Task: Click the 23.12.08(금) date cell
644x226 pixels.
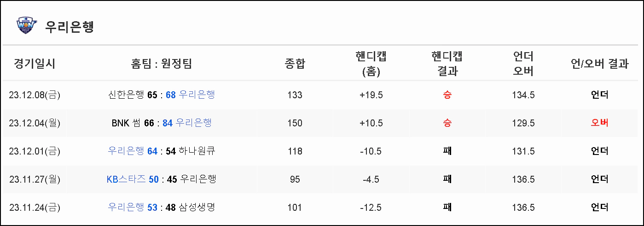Action: point(35,95)
